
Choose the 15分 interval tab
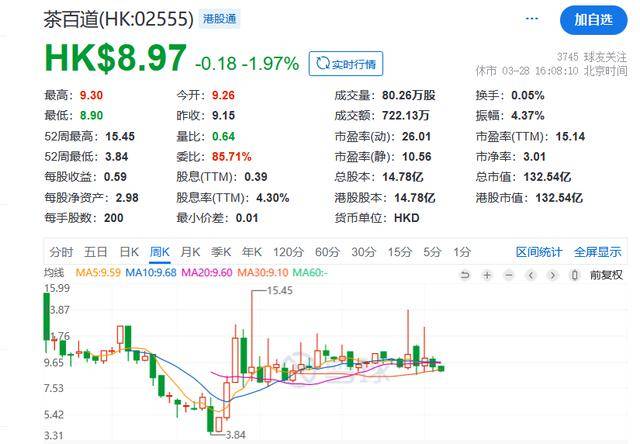tap(399, 252)
